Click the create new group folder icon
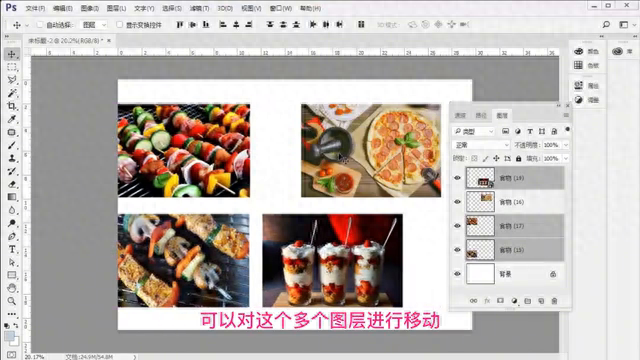 tap(528, 301)
